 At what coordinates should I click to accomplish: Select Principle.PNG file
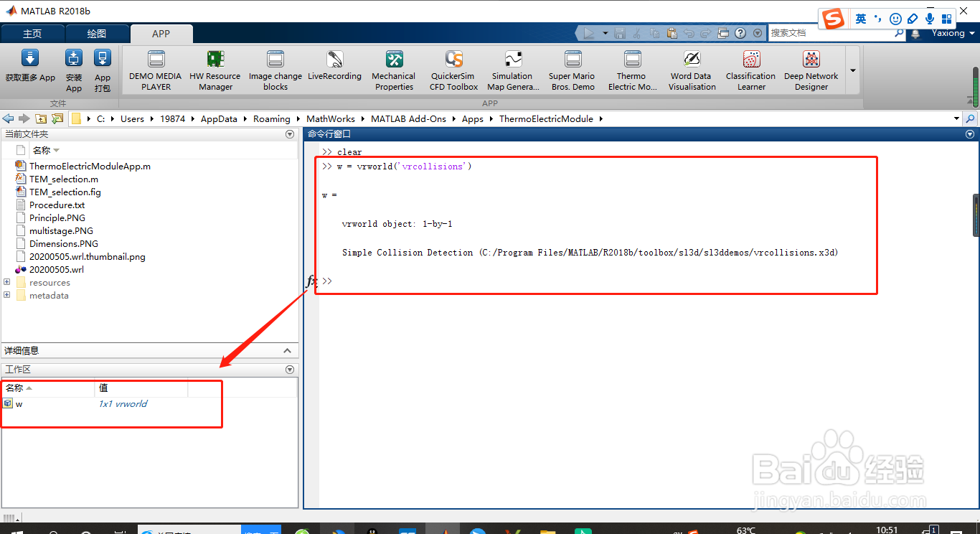[57, 217]
